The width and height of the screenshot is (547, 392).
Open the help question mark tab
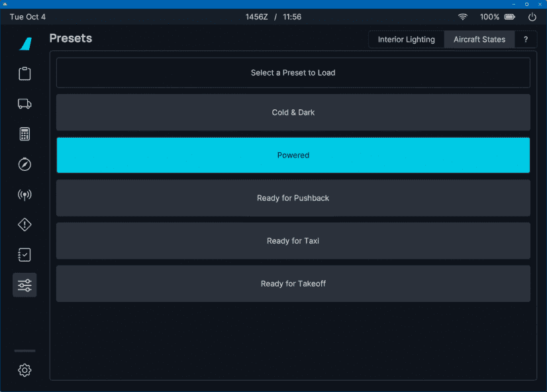(x=526, y=40)
